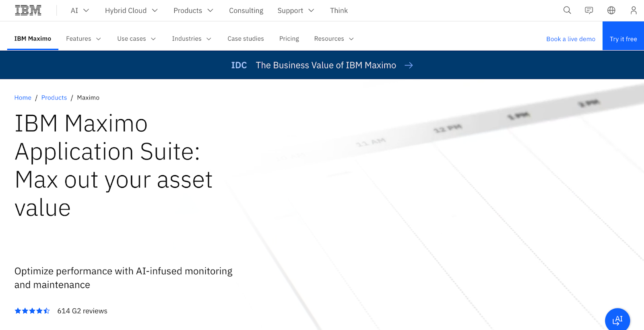Open the Hybrid Cloud top menu label
This screenshot has height=330, width=644.
126,10
